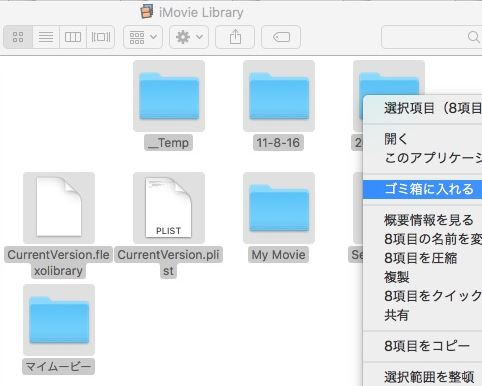Choose このアプリケーション open-with submenu entry

click(422, 158)
